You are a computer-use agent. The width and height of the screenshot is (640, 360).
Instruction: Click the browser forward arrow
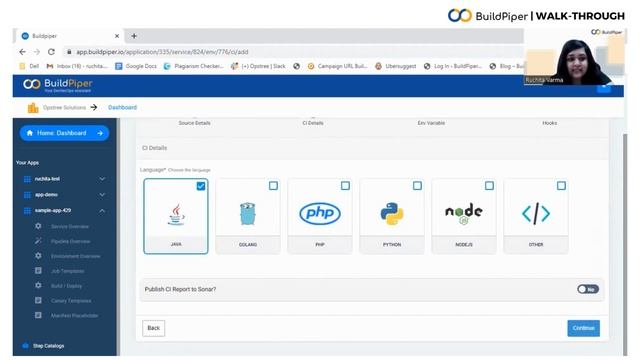[x=37, y=52]
